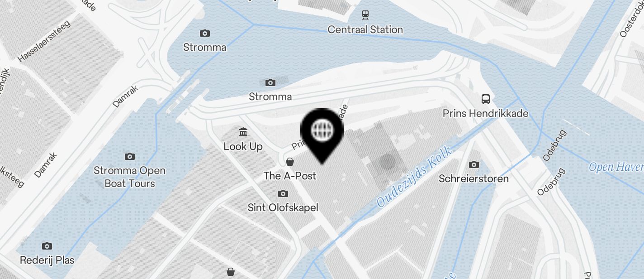Select the Sint Olofskapel camera icon
Image resolution: width=644 pixels, height=279 pixels.
(x=283, y=194)
